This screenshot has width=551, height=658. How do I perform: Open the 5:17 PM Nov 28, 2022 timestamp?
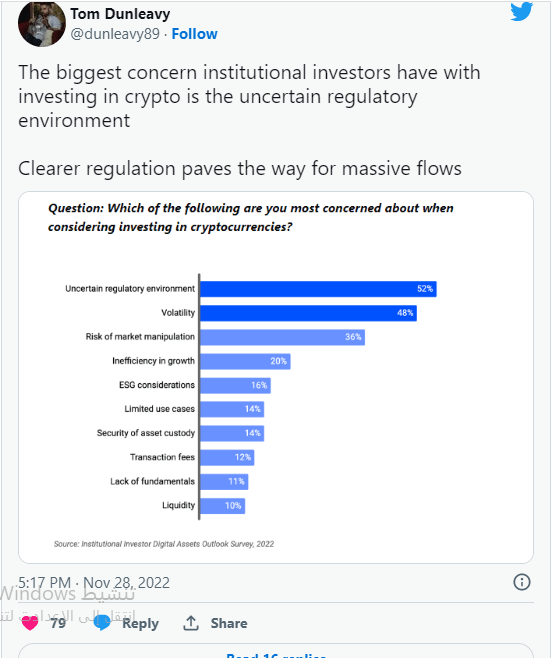coord(94,582)
